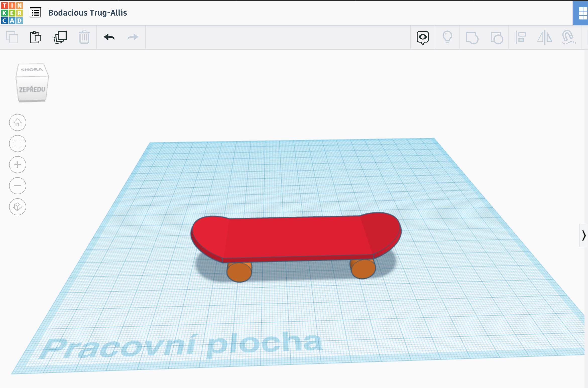Click the Group shapes icon

(472, 38)
